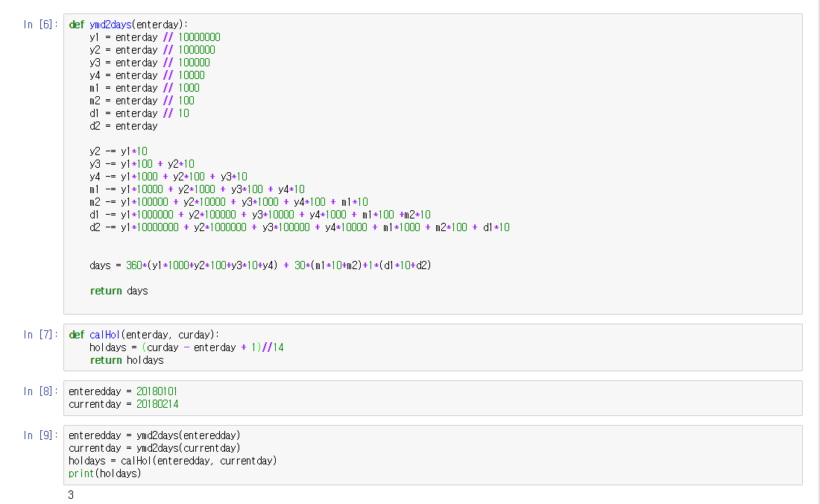Click the line 'y1 = enterday // 10000000'
This screenshot has width=820, height=504.
pos(155,37)
